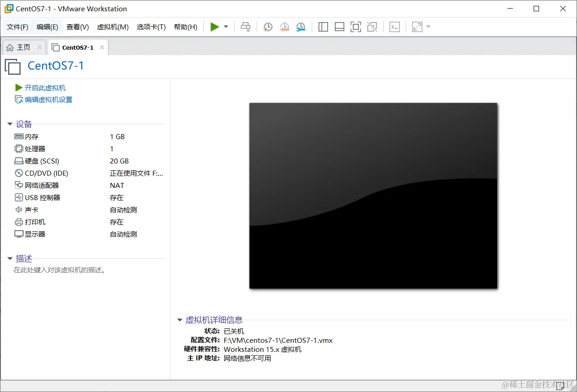Collapse the 描述 section
The width and height of the screenshot is (577, 392).
click(10, 259)
